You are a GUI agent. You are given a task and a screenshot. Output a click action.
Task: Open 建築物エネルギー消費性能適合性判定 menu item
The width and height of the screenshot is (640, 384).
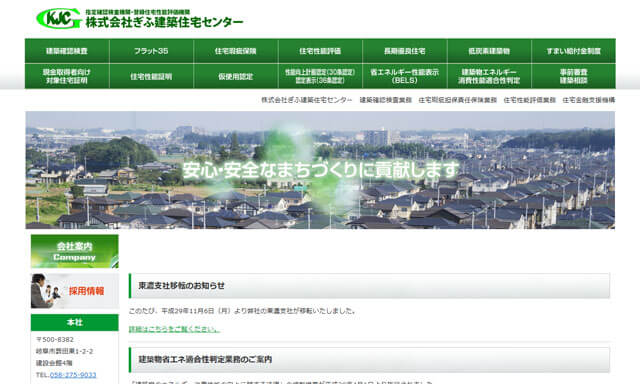click(x=489, y=76)
